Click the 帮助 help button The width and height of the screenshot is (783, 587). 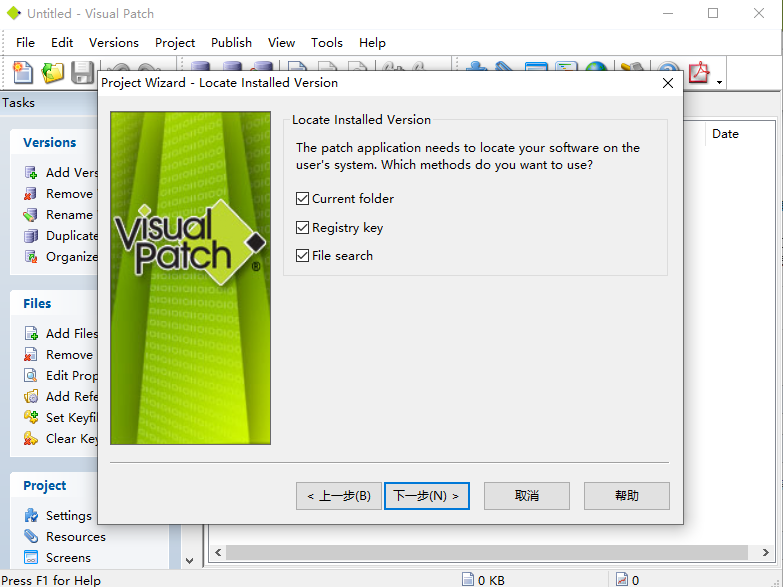626,496
